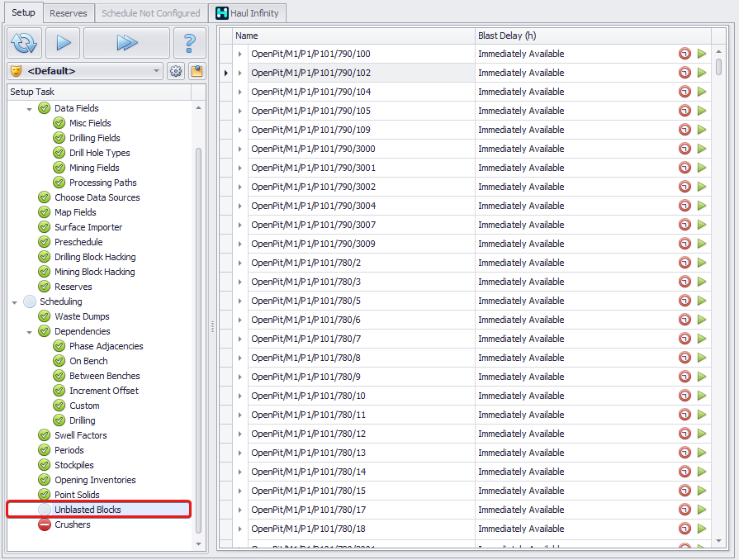Click red reset icon for row 790/3009
The width and height of the screenshot is (739, 560).
pyautogui.click(x=685, y=244)
